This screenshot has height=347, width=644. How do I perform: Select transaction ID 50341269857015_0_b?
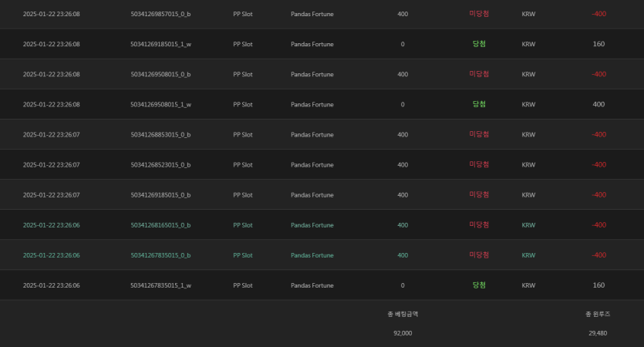[160, 14]
